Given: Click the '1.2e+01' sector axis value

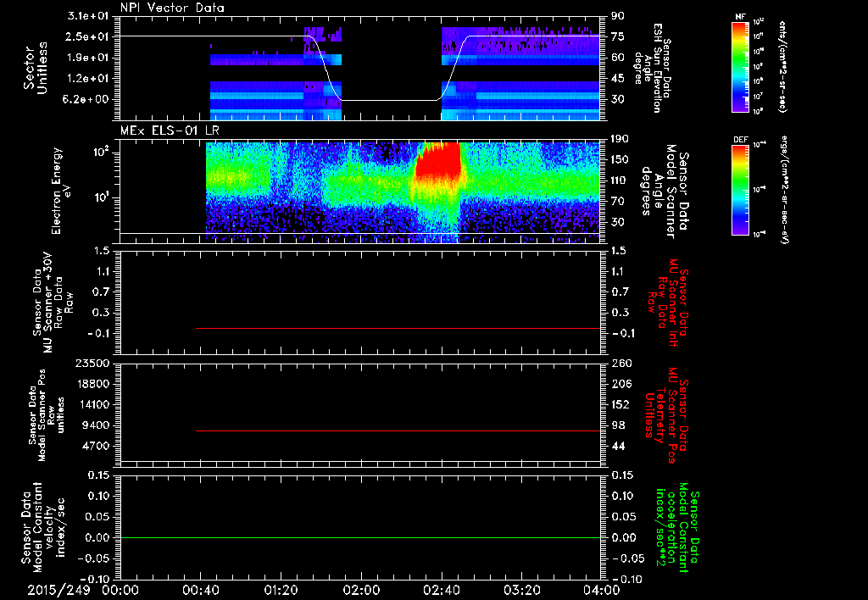Looking at the screenshot, I should [87, 79].
